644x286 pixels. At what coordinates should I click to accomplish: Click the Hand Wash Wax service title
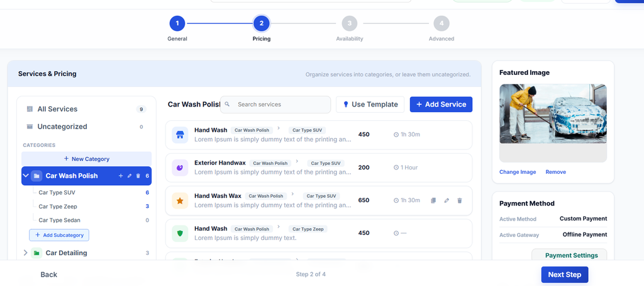[x=218, y=196]
